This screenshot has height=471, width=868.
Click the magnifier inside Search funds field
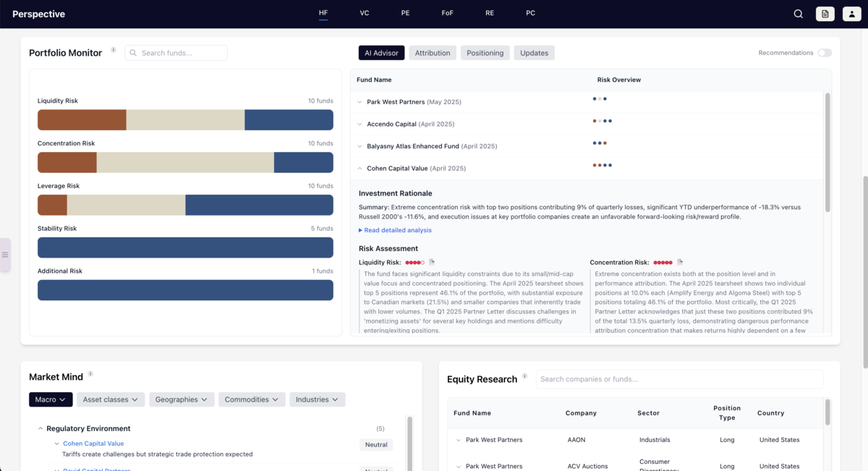click(x=132, y=53)
